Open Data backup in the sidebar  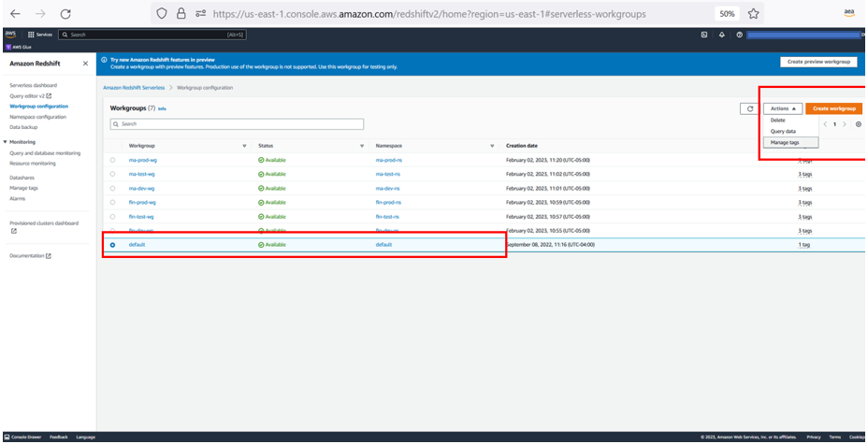(23, 127)
